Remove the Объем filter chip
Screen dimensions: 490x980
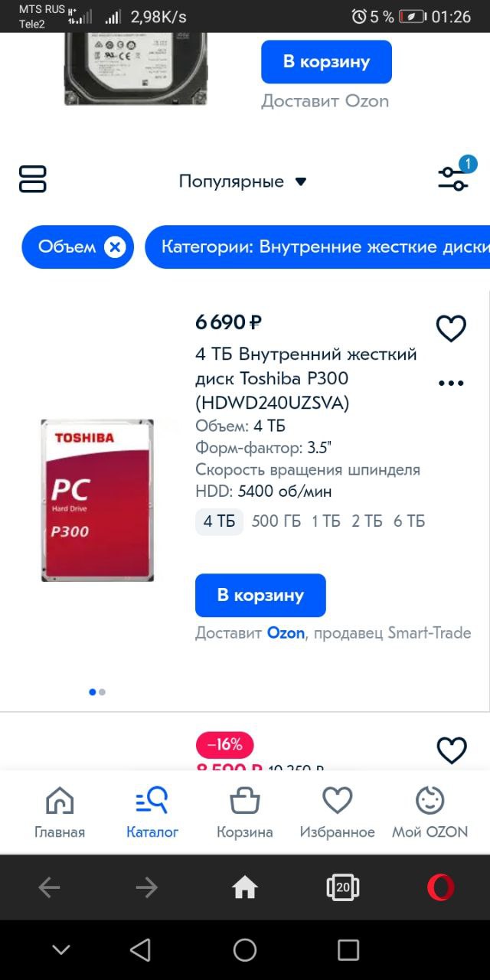coord(115,247)
